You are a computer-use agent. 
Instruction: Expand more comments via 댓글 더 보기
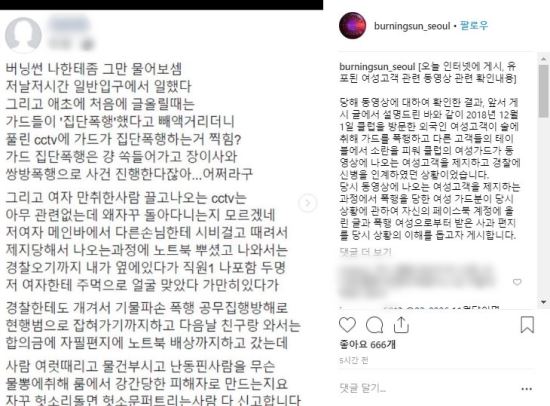point(365,252)
